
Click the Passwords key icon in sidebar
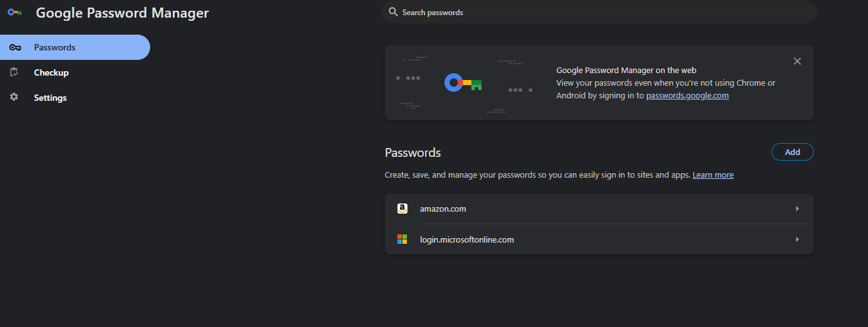click(x=15, y=47)
